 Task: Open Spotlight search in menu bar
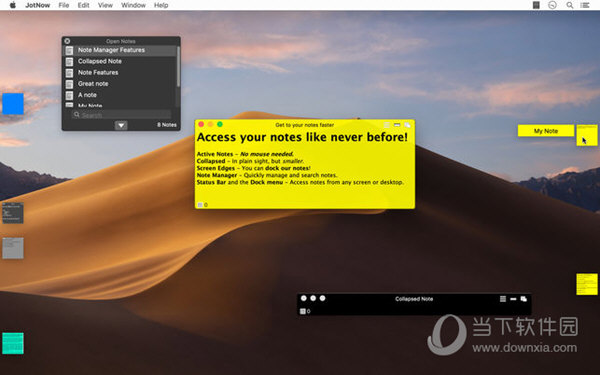(570, 5)
